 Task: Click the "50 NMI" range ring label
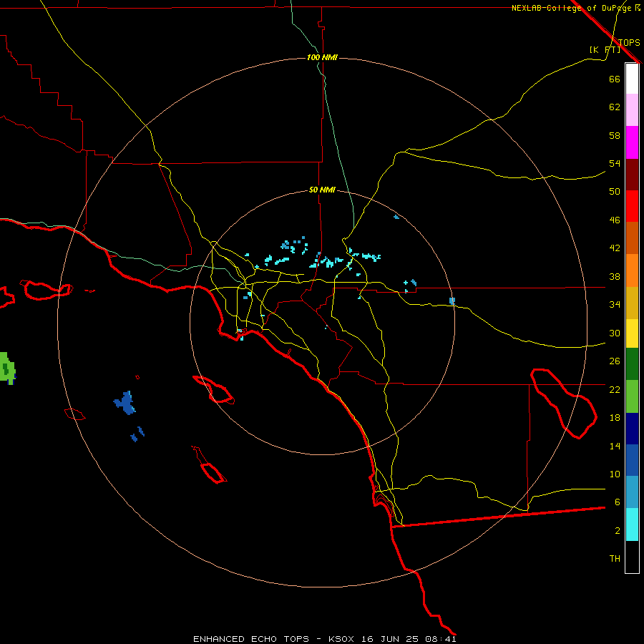[x=322, y=190]
